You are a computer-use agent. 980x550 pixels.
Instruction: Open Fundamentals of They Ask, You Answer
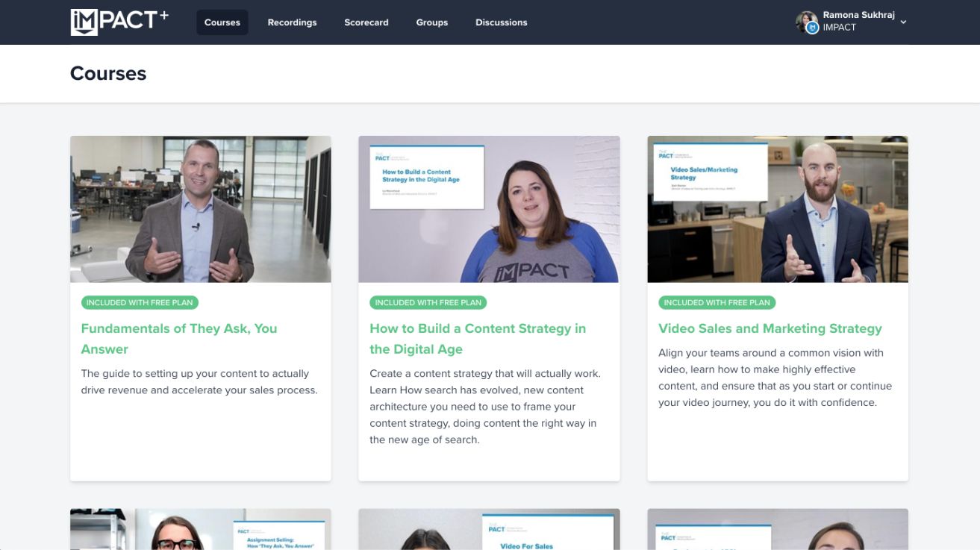coord(179,339)
